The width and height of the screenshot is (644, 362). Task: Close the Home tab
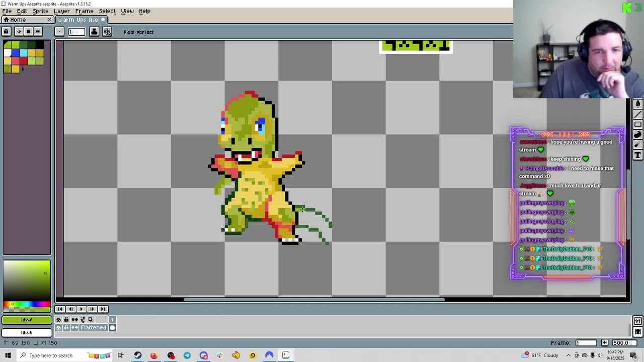pos(49,20)
